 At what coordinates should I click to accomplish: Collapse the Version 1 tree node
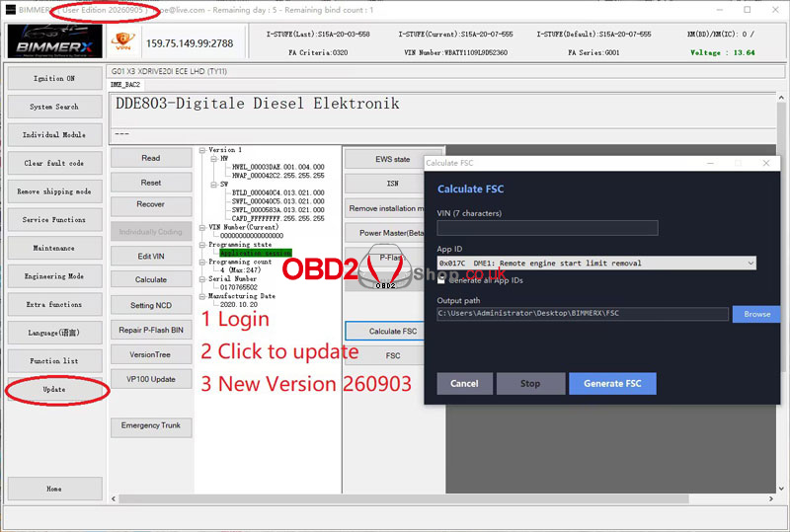pos(202,150)
